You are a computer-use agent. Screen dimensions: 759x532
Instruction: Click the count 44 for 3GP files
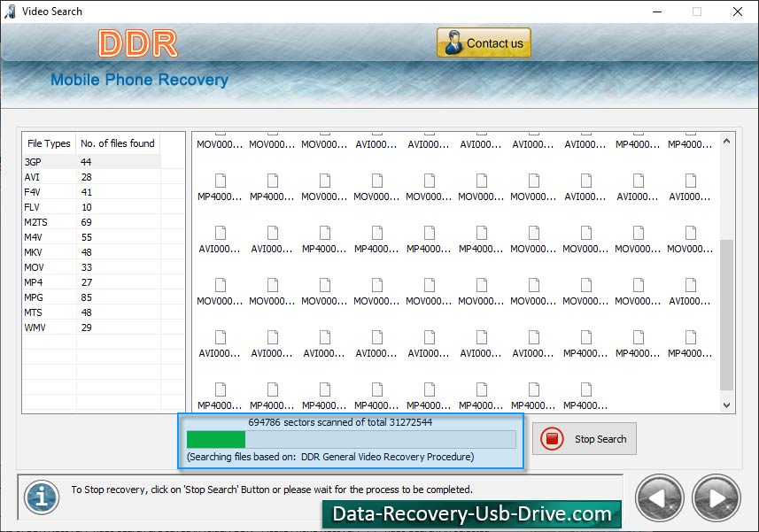coord(86,161)
